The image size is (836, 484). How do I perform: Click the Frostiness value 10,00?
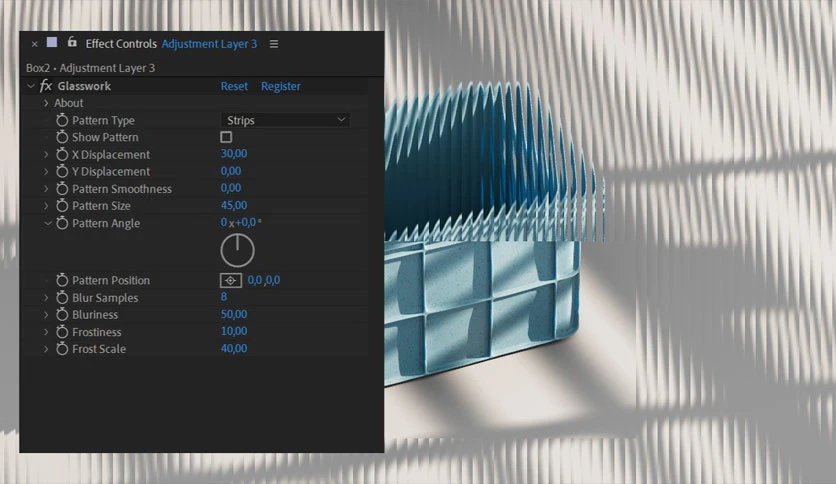234,332
